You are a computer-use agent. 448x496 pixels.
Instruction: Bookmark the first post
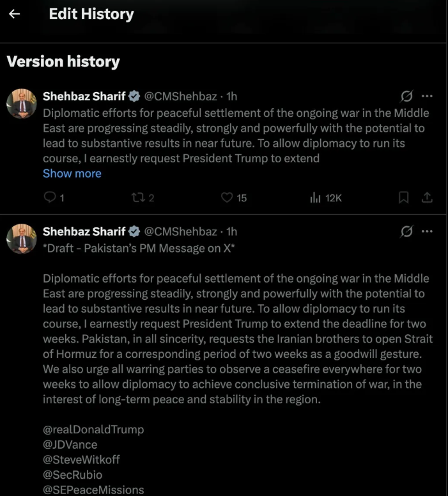coord(403,198)
